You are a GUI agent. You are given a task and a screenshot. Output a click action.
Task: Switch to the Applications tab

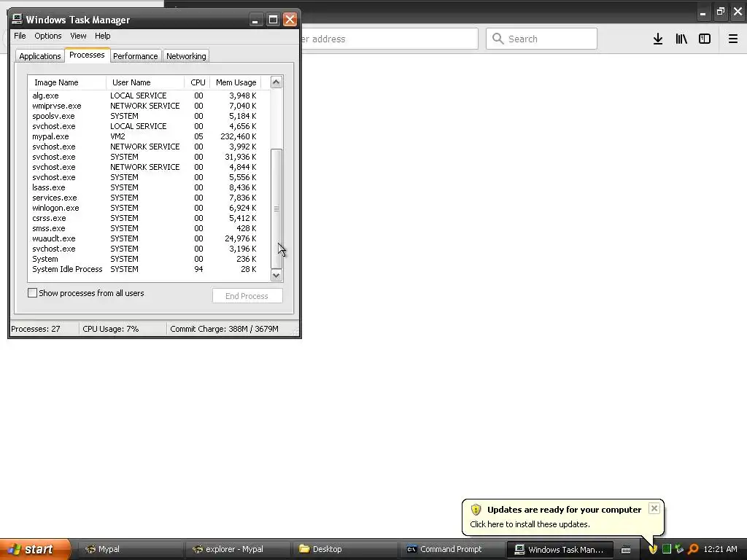tap(39, 56)
